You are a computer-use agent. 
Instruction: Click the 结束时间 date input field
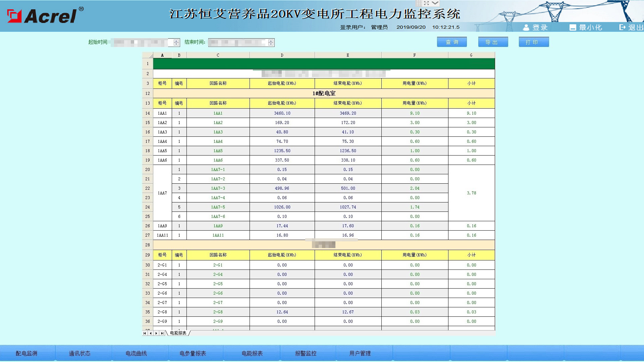coord(241,43)
